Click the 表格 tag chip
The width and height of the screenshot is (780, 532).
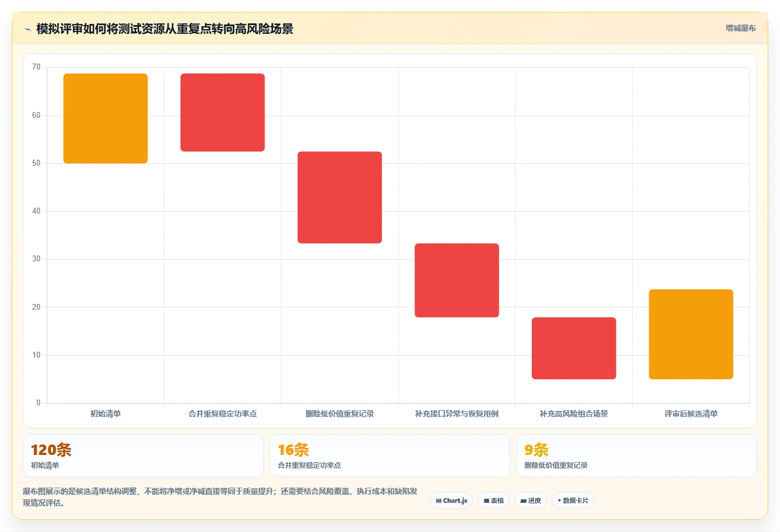[493, 501]
